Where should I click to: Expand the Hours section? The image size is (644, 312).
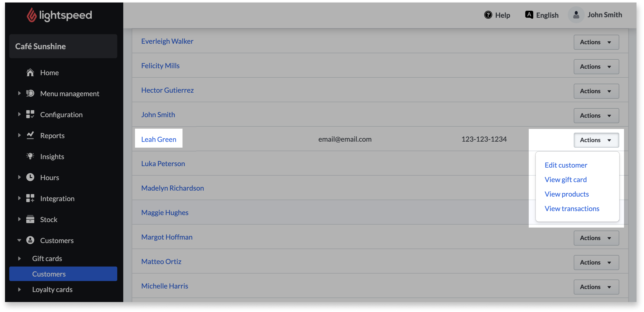pyautogui.click(x=20, y=177)
